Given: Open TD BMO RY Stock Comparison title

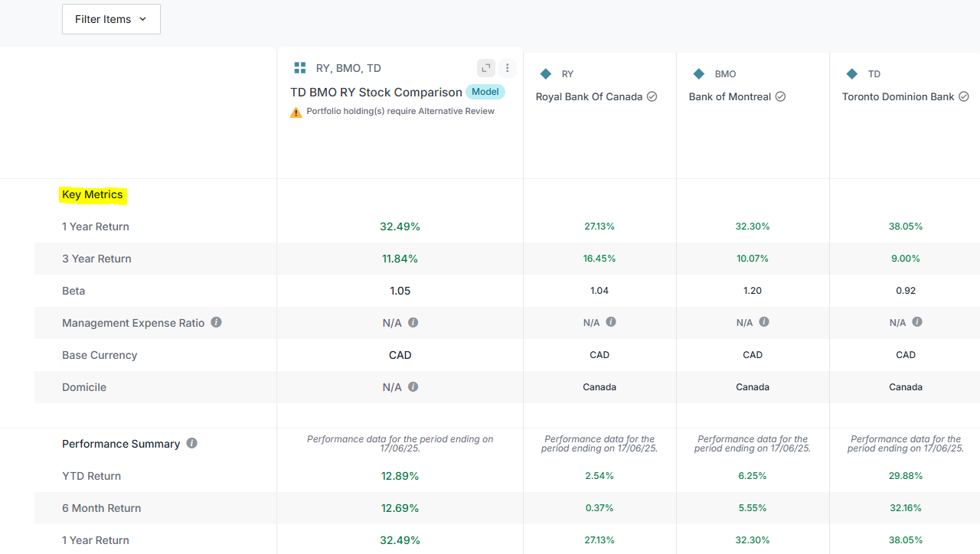Looking at the screenshot, I should point(376,92).
